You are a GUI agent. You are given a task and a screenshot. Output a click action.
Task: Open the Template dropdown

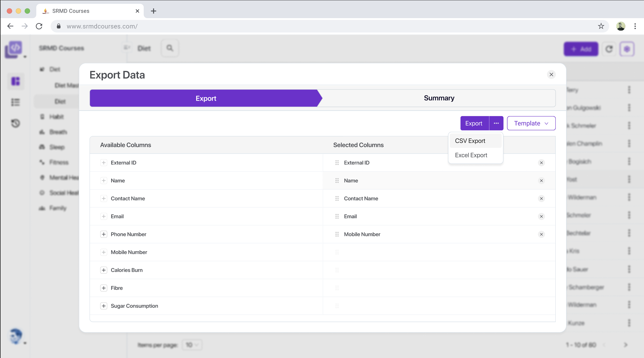coord(531,123)
